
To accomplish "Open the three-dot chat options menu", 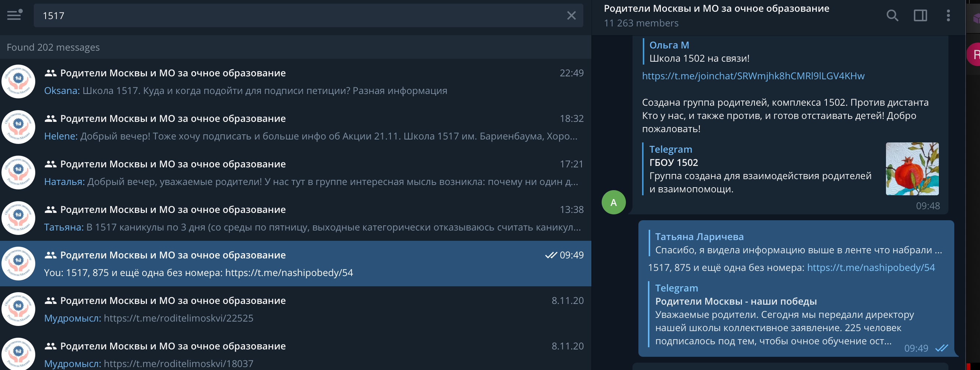I will (948, 15).
